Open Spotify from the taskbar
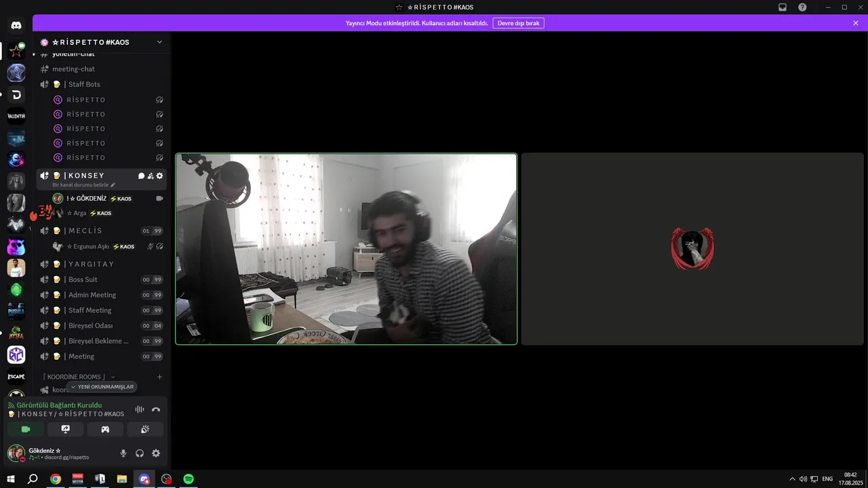This screenshot has height=488, width=868. tap(189, 479)
